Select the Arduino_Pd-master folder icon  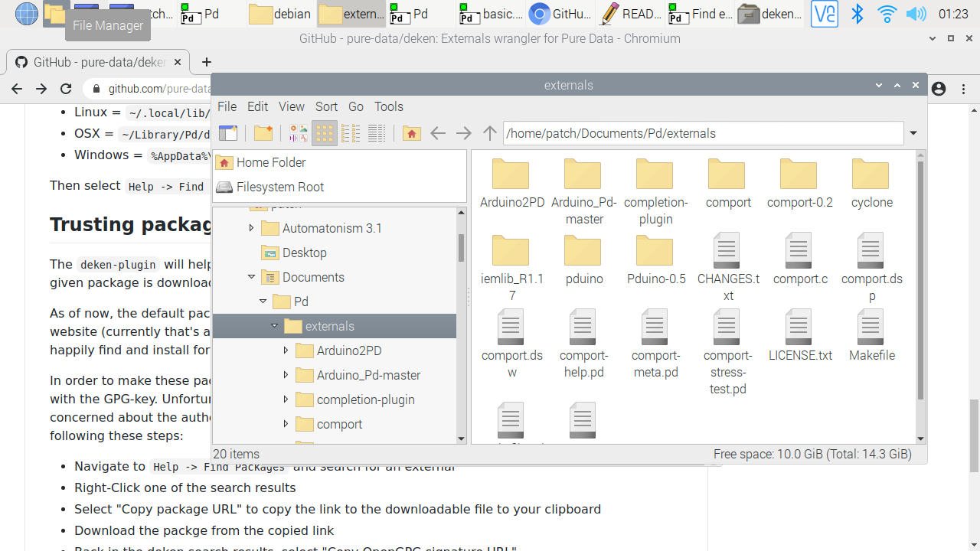[x=583, y=174]
